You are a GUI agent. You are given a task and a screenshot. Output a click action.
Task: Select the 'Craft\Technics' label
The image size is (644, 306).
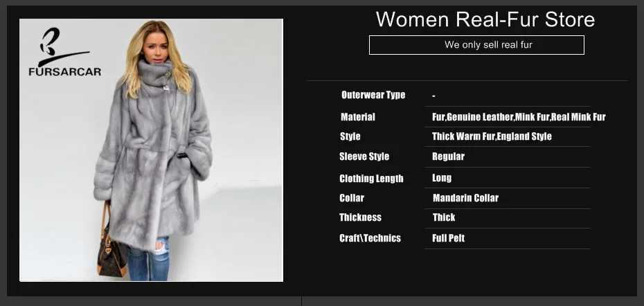tap(370, 238)
